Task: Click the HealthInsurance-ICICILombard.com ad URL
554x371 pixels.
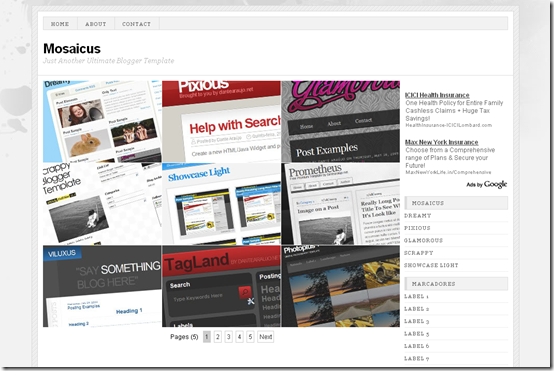Action: (448, 125)
